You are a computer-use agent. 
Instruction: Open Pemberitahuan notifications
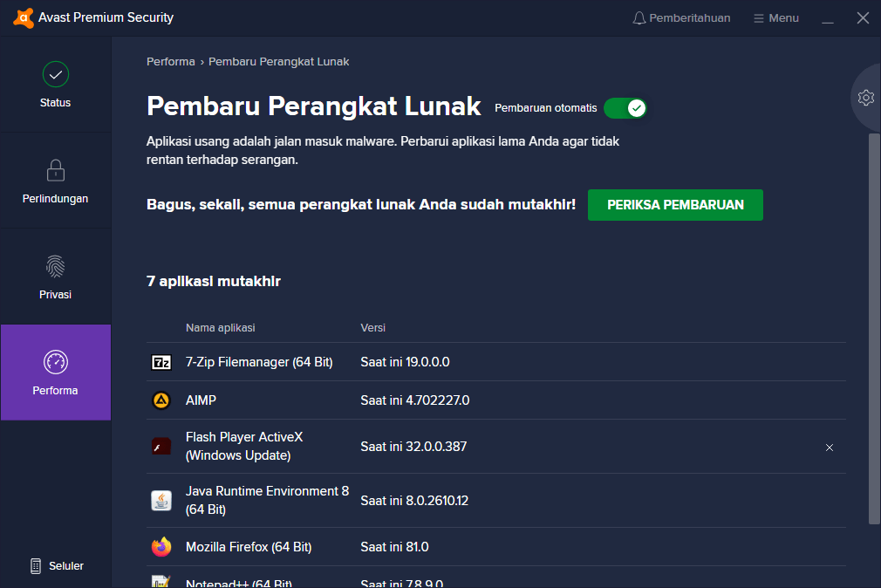click(x=681, y=18)
